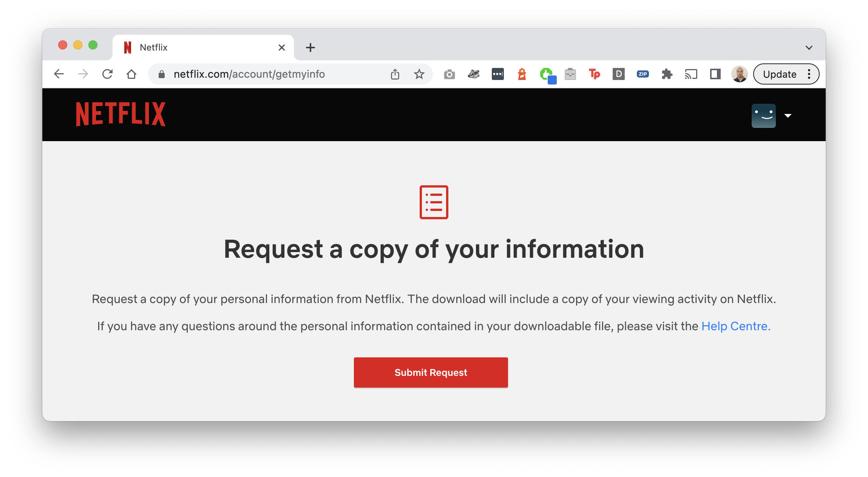Screen dimensions: 868x477
Task: Select the Netflix browser tab
Action: tap(203, 48)
